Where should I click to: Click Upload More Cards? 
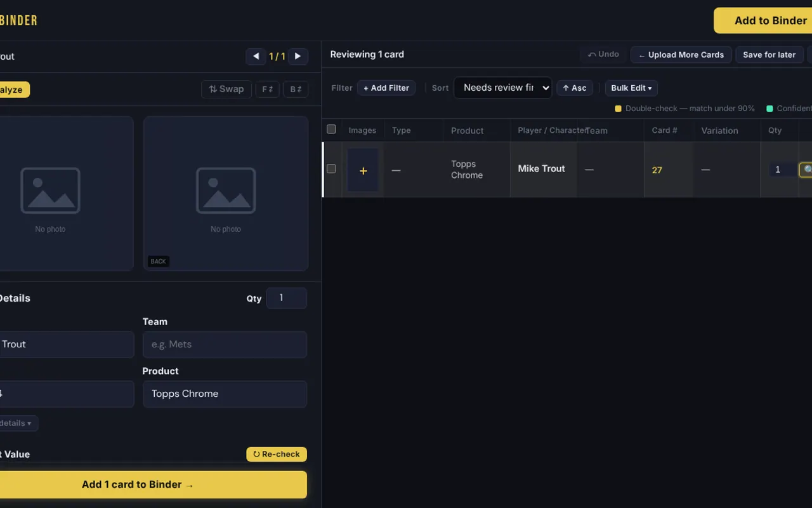[681, 55]
